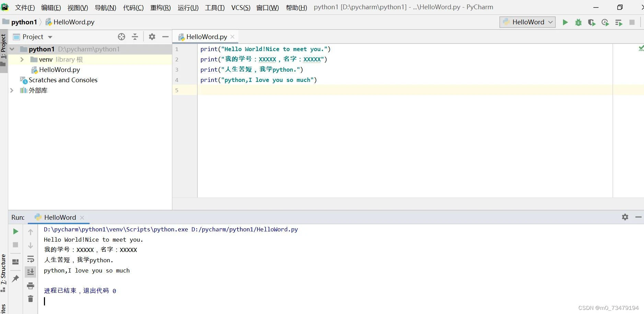Jump down the stack trace in Run output
The image size is (644, 314).
point(31,245)
